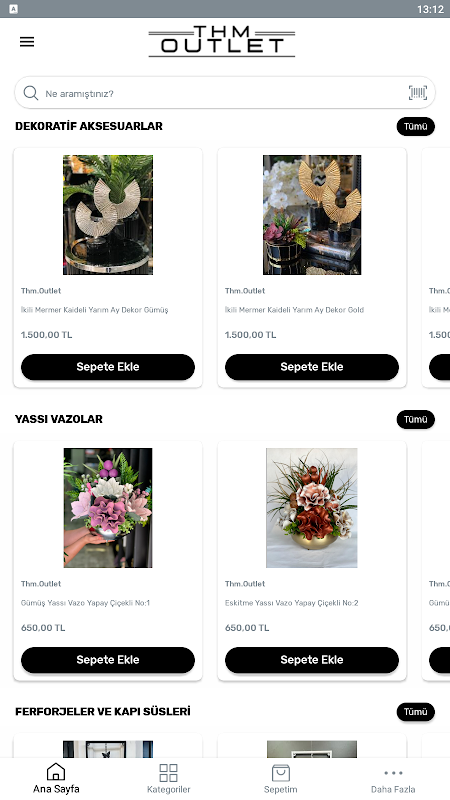Show all Dekoratif Aksesuarlar via Tümü

(x=416, y=127)
